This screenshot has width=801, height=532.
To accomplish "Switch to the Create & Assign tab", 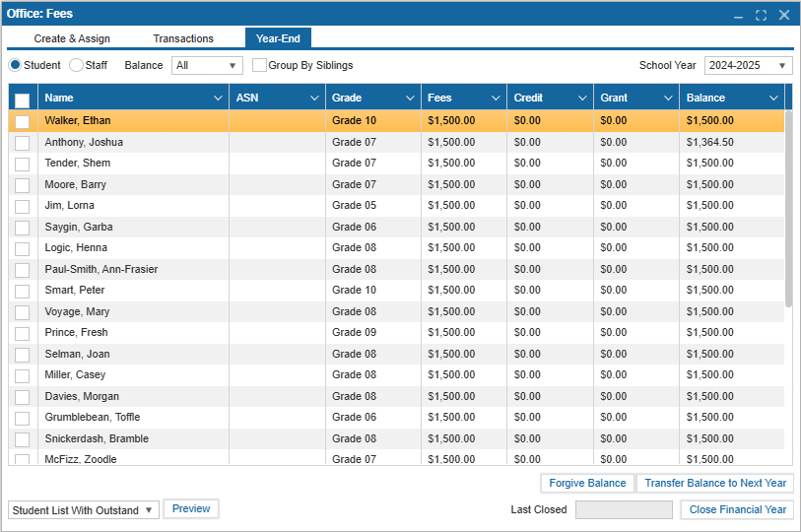I will (x=72, y=38).
